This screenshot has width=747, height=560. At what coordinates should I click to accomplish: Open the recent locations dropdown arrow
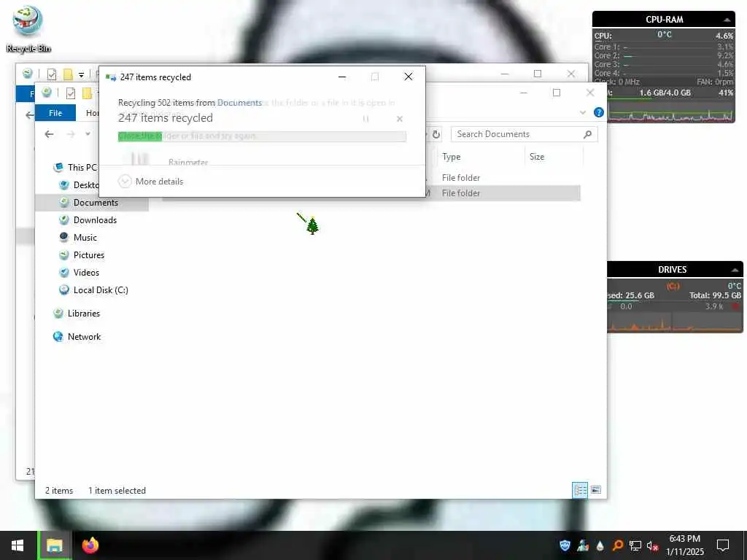pos(88,134)
